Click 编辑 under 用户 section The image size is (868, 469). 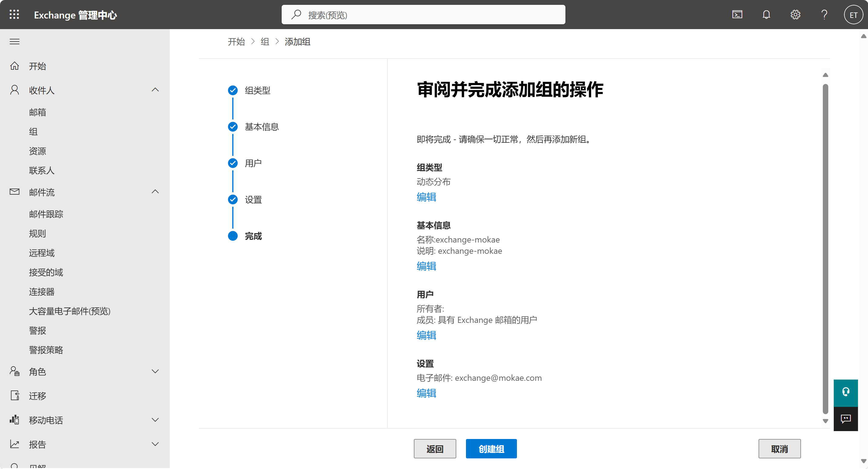426,335
